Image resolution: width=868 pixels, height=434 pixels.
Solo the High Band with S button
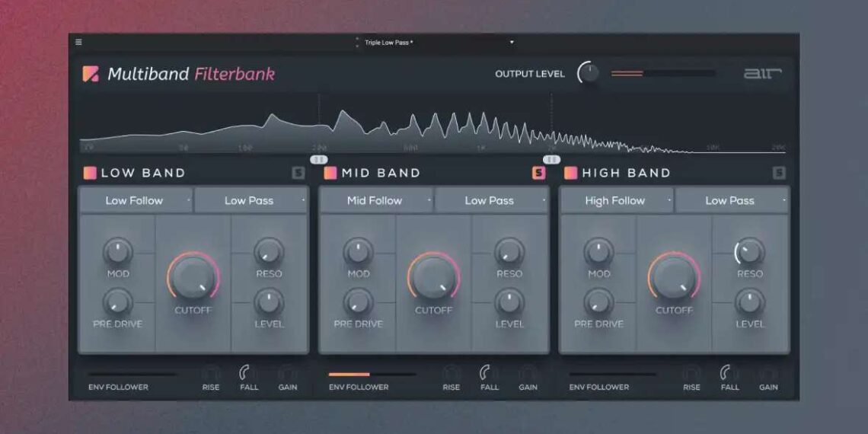pos(779,174)
